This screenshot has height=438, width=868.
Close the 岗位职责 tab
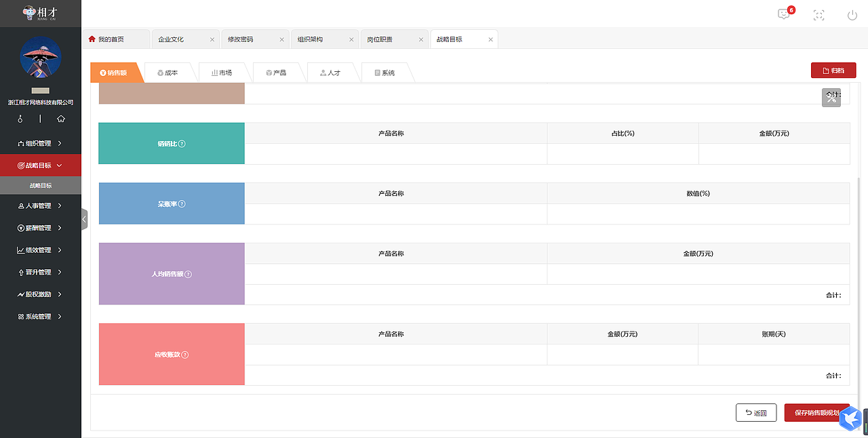(x=421, y=39)
